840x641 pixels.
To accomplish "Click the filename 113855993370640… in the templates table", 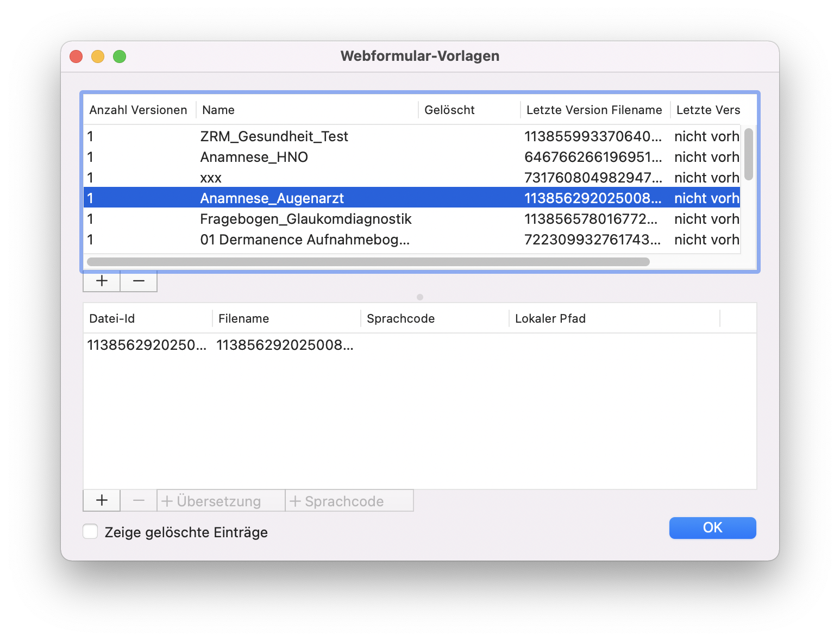I will click(x=593, y=136).
